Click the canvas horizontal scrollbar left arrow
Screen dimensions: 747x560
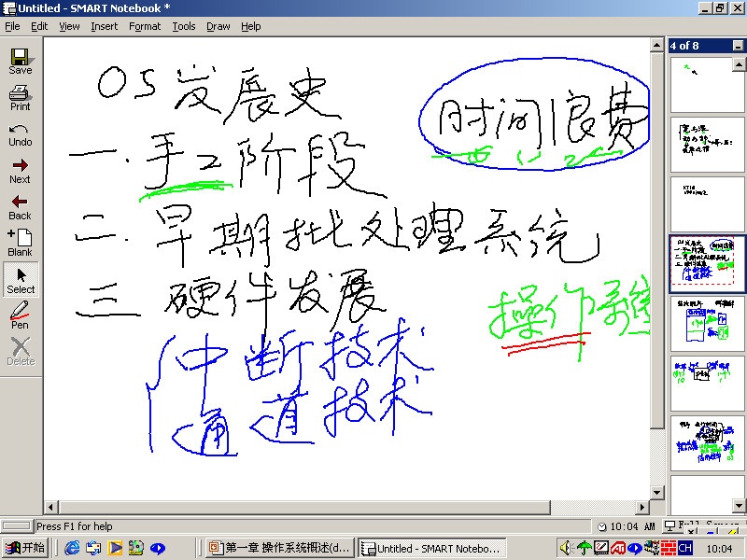[x=51, y=507]
